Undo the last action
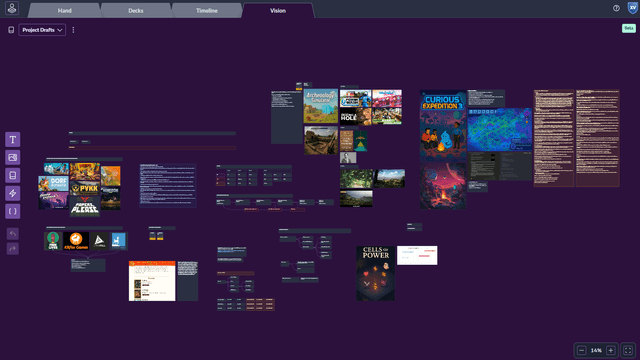The height and width of the screenshot is (360, 640). pos(13,234)
